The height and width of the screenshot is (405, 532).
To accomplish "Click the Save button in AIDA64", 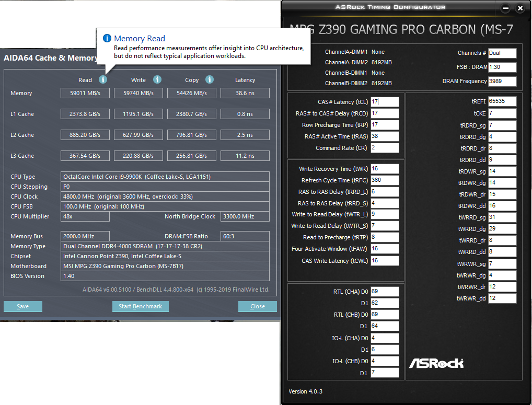I will pyautogui.click(x=22, y=306).
